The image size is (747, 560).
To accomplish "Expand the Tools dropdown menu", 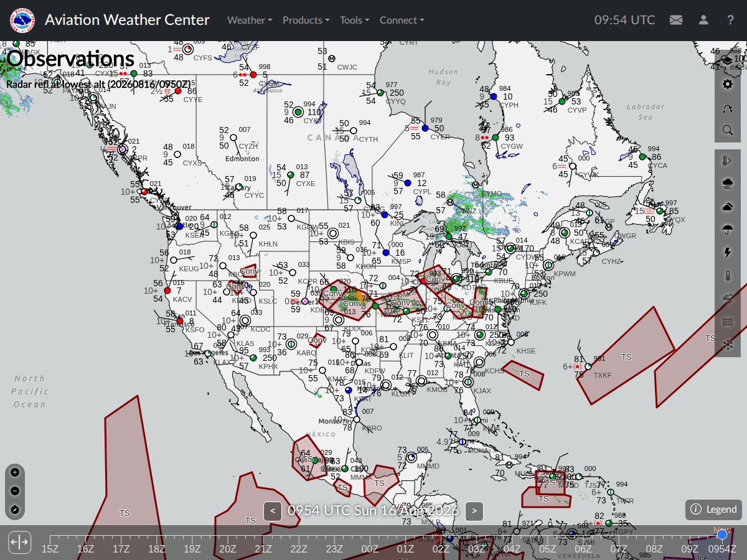I will click(354, 20).
